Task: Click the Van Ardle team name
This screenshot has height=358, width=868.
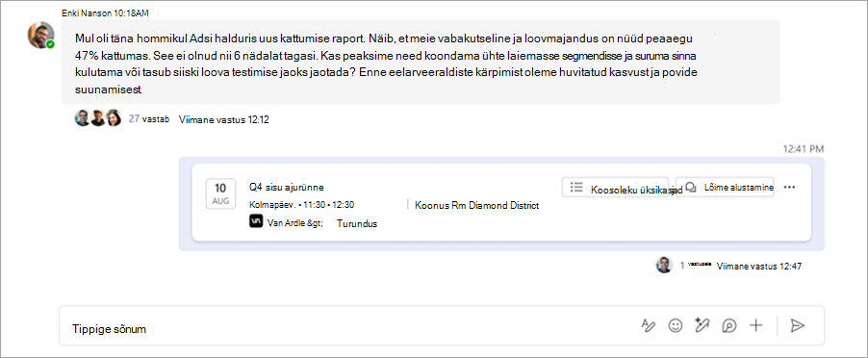Action: click(x=294, y=223)
